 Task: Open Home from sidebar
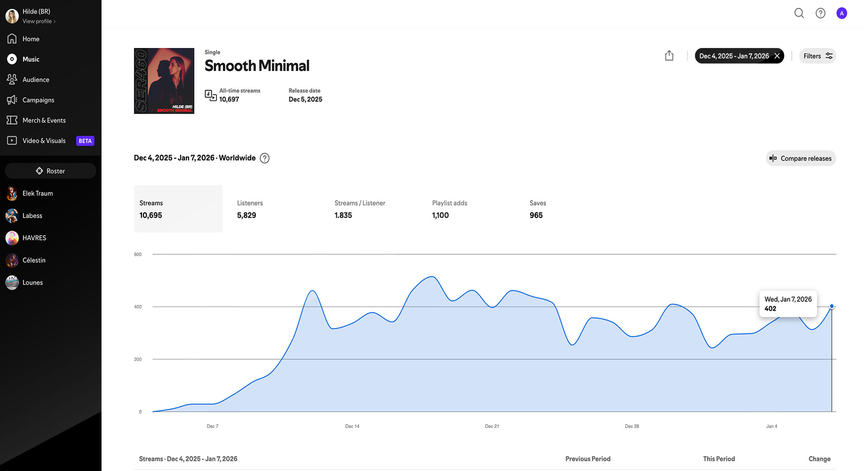(x=31, y=39)
